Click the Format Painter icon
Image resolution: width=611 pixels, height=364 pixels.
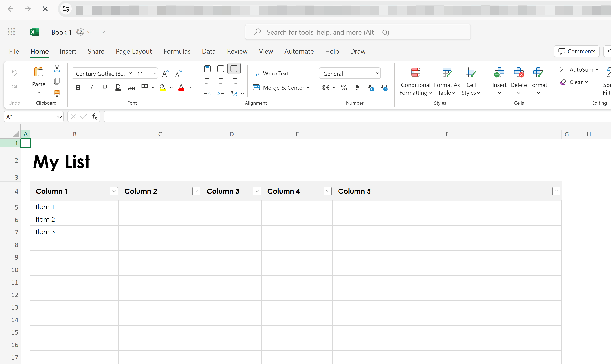[57, 94]
